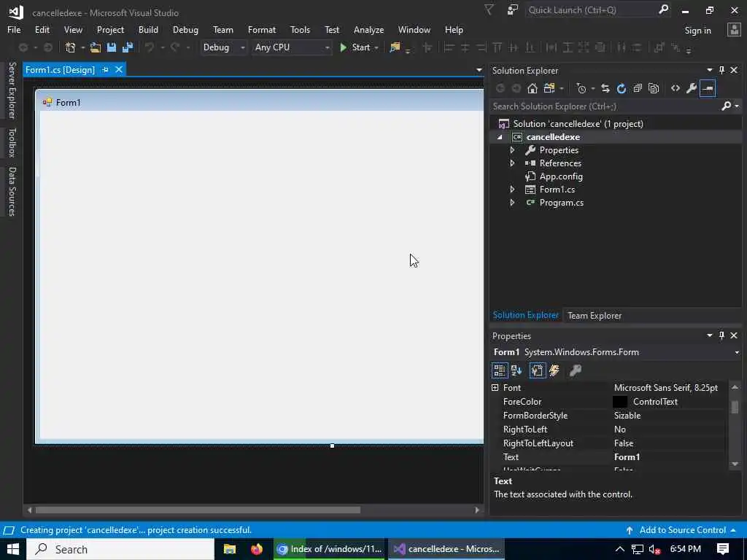Click the ForeColor black color swatch

coord(620,402)
